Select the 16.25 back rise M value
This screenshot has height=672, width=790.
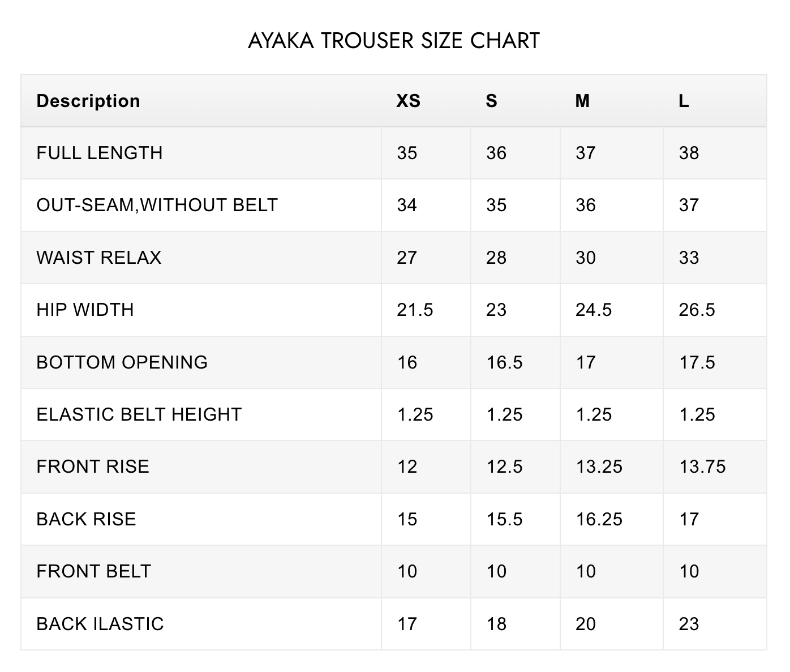tap(599, 519)
